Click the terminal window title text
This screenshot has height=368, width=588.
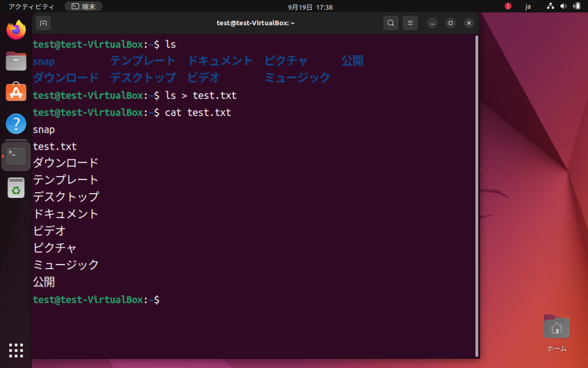coord(256,23)
